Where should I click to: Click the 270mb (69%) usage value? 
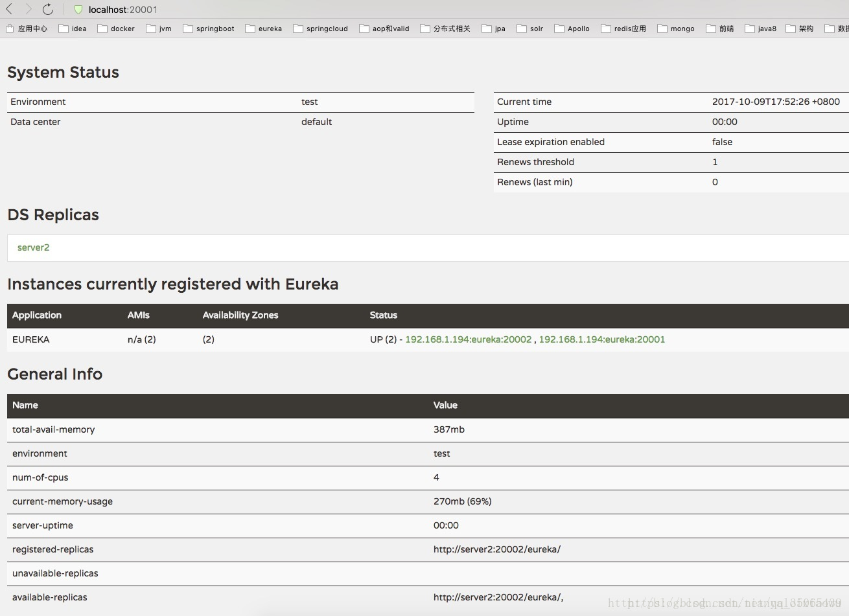[x=463, y=501]
